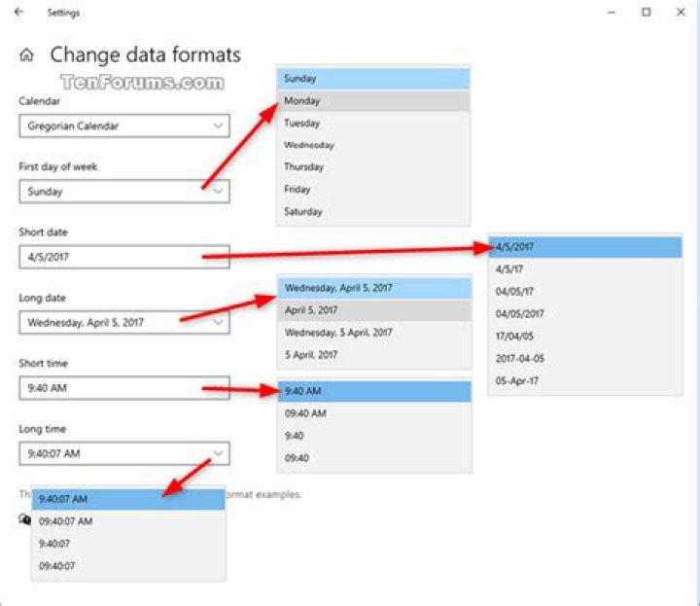This screenshot has height=606, width=700.
Task: Choose Wednesday, 5 April, 2017 long date
Action: coord(374,333)
